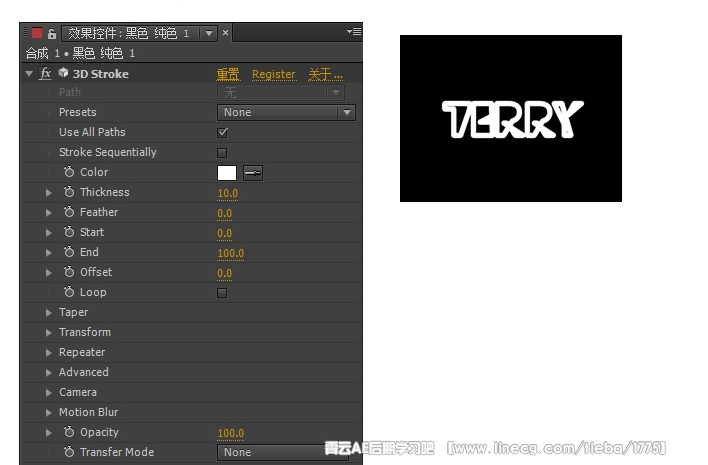Expand the Thickness property
The image size is (708, 465).
click(x=49, y=193)
